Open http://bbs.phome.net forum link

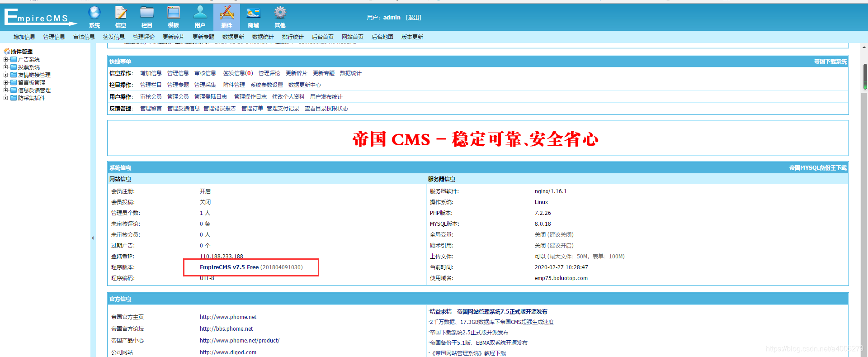point(226,329)
